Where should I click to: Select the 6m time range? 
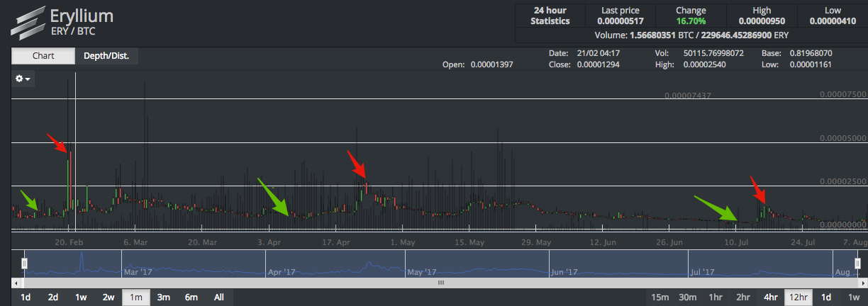pyautogui.click(x=191, y=297)
